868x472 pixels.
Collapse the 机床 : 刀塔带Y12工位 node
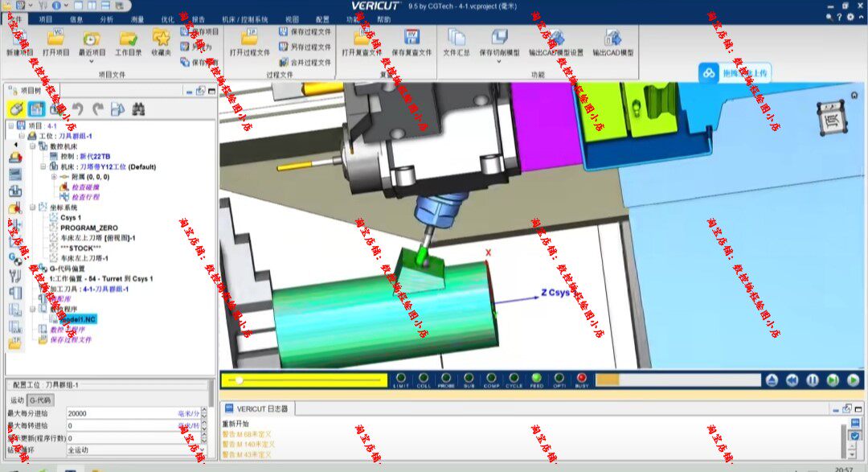click(x=43, y=166)
